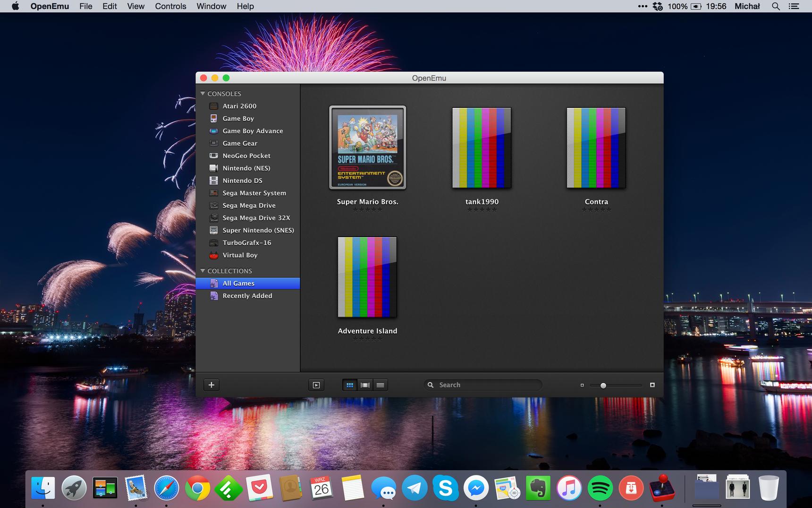Open the Controls menu
Viewport: 812px width, 508px height.
coord(170,6)
